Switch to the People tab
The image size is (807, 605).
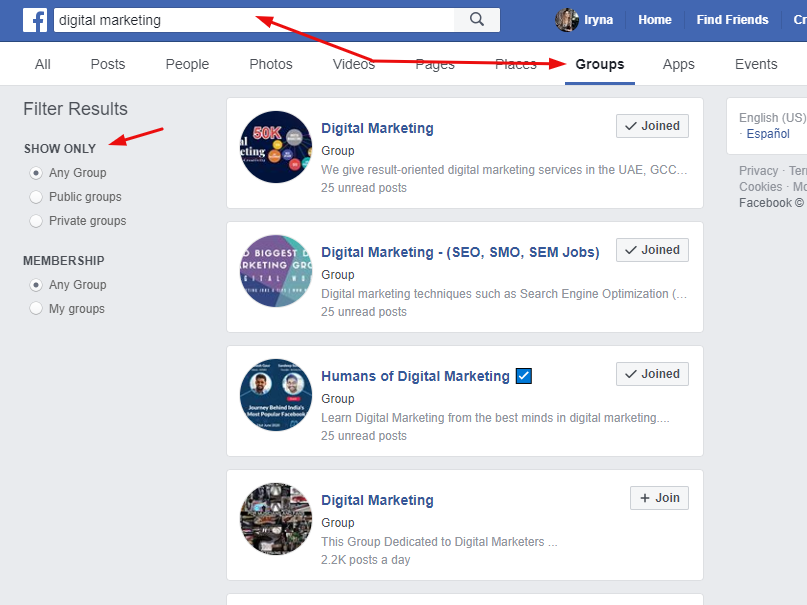[x=187, y=64]
